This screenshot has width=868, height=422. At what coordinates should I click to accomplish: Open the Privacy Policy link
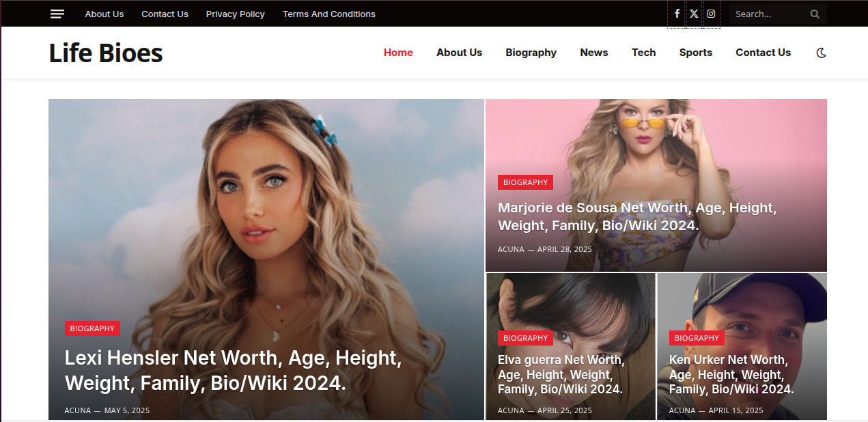(x=235, y=14)
